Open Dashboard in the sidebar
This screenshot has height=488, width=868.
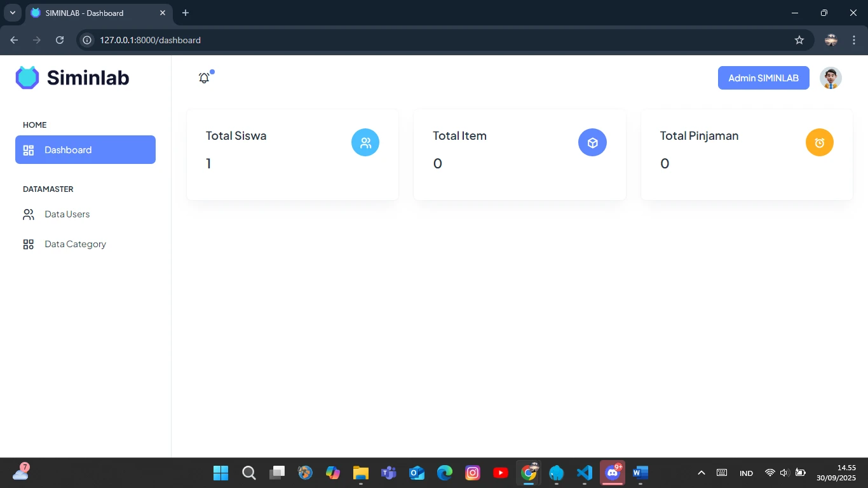[x=85, y=150]
